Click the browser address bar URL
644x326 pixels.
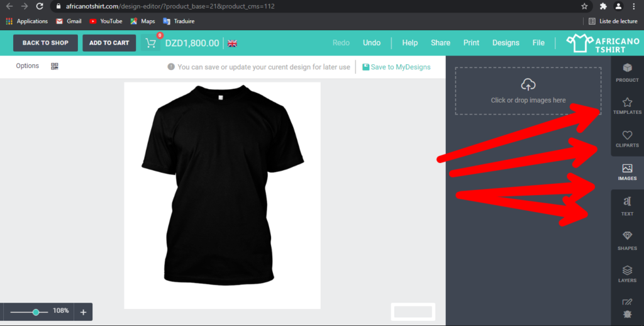(170, 6)
